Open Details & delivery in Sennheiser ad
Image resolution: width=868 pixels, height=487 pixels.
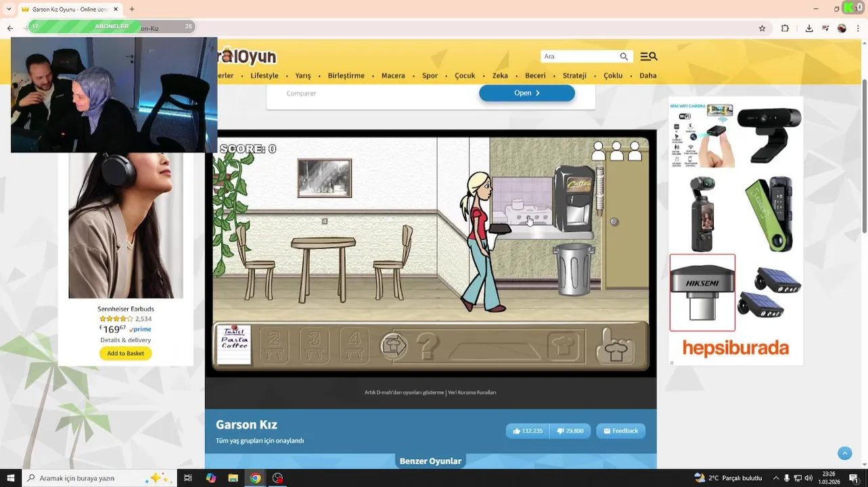(125, 340)
